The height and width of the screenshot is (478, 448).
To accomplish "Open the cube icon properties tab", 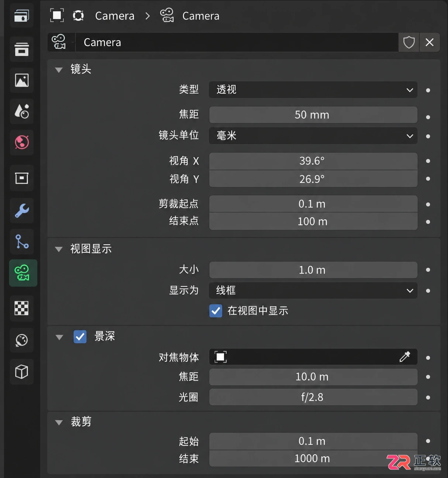I will click(21, 372).
